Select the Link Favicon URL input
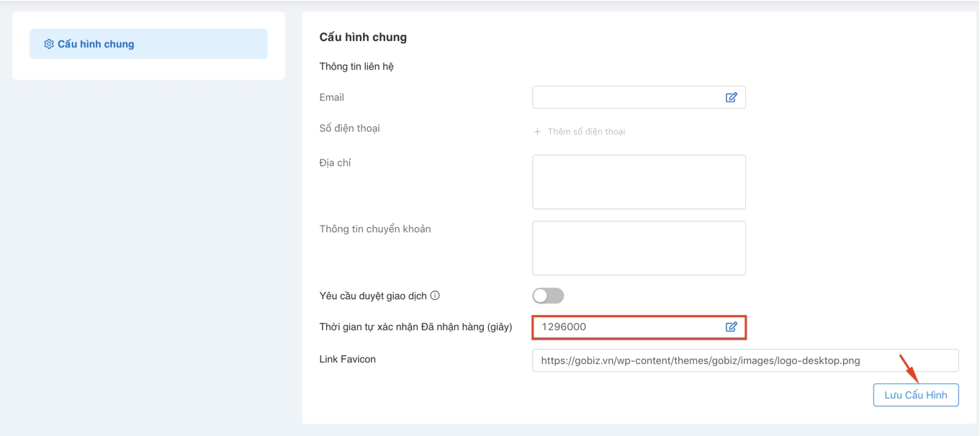This screenshot has width=980, height=436. tap(745, 360)
